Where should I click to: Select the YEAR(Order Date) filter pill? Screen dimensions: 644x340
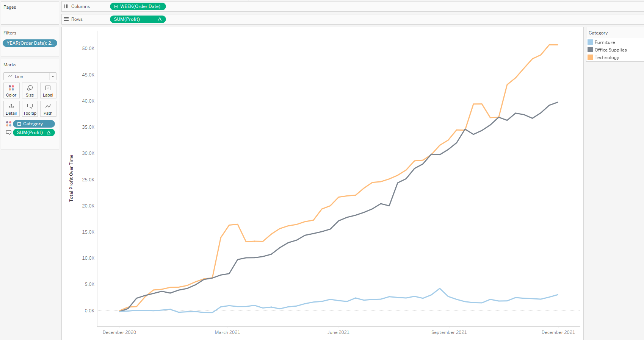click(x=30, y=43)
